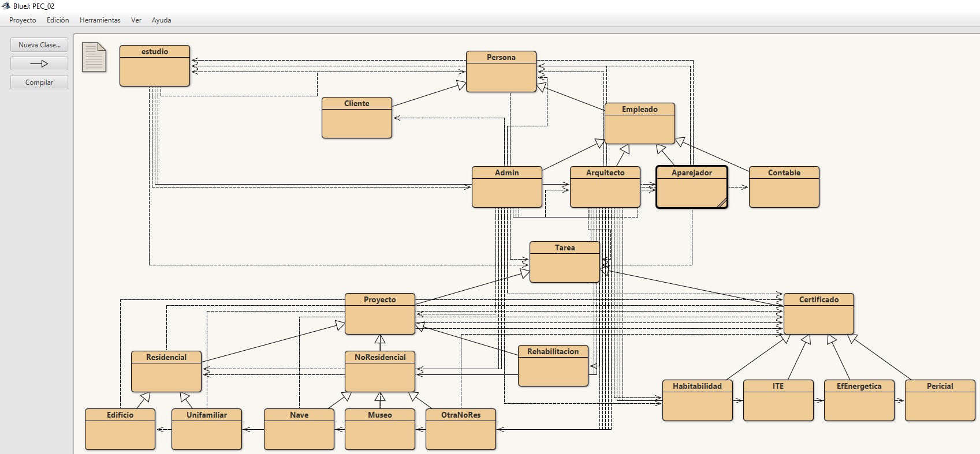Open the Ver menu
This screenshot has height=454, width=980.
(x=136, y=20)
